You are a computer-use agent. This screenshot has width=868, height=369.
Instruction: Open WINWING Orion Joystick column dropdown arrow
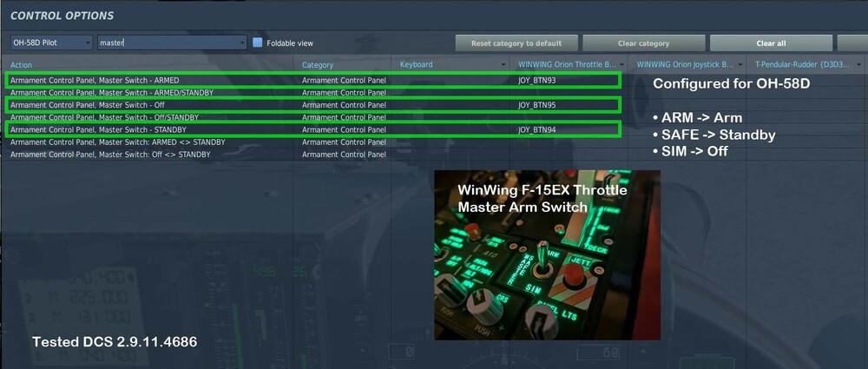coord(740,65)
